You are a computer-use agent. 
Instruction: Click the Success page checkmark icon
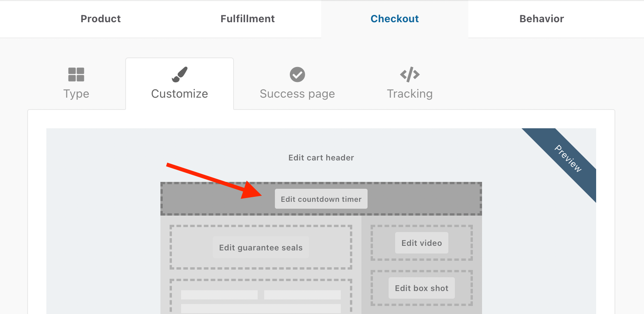[x=297, y=75]
